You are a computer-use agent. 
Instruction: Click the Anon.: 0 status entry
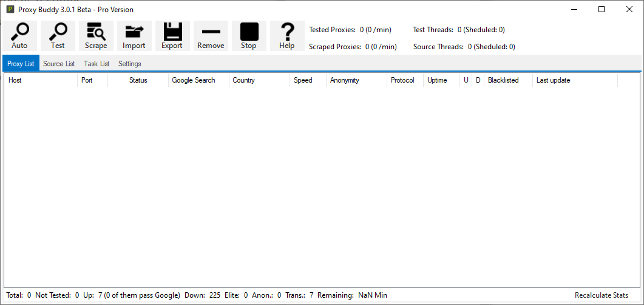[x=267, y=295]
